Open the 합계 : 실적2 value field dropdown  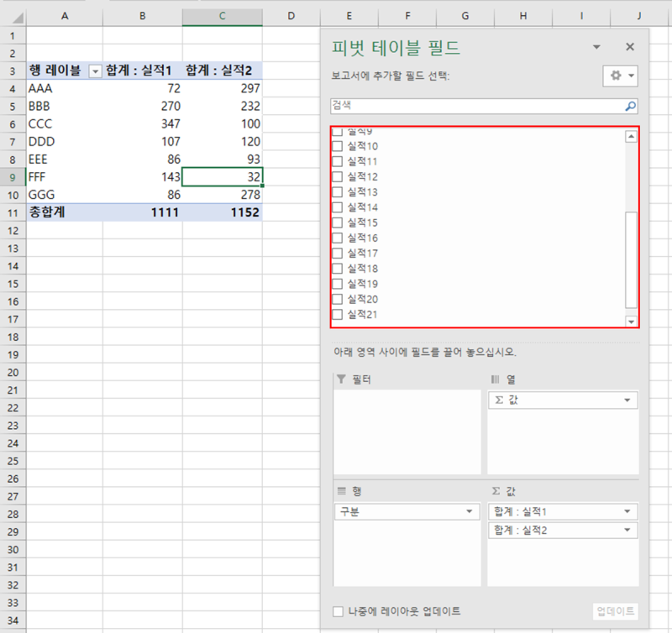(627, 531)
